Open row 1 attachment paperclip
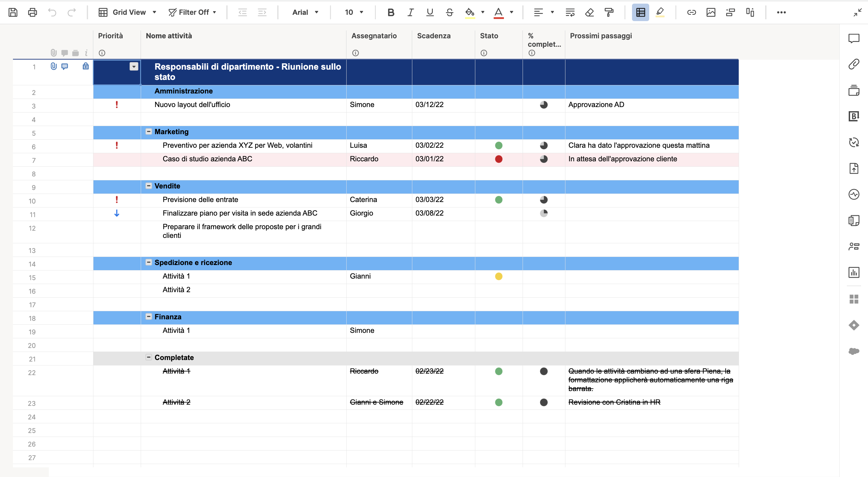 click(x=54, y=66)
